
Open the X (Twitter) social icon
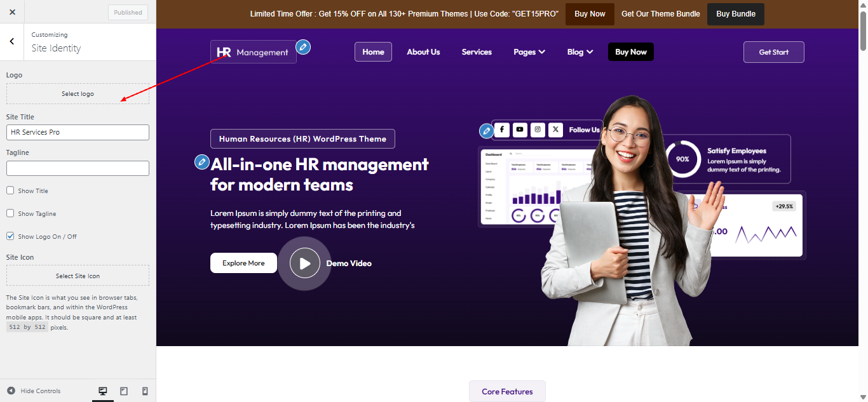[556, 130]
